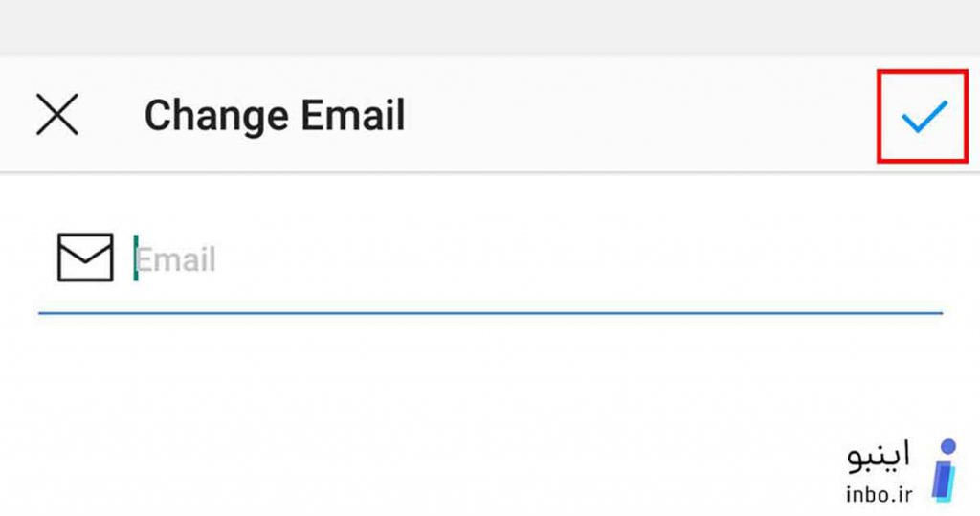Select the gray "Email" placeholder text
Screen dimensions: 980x516
[176, 258]
